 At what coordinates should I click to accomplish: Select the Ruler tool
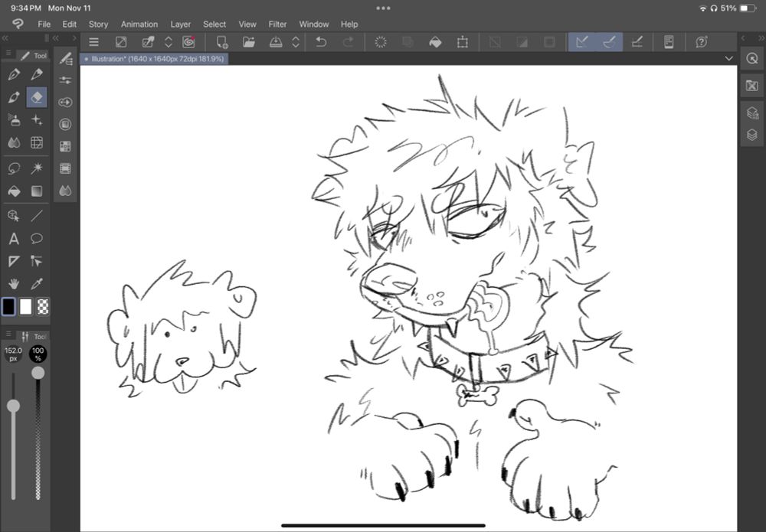[14, 261]
